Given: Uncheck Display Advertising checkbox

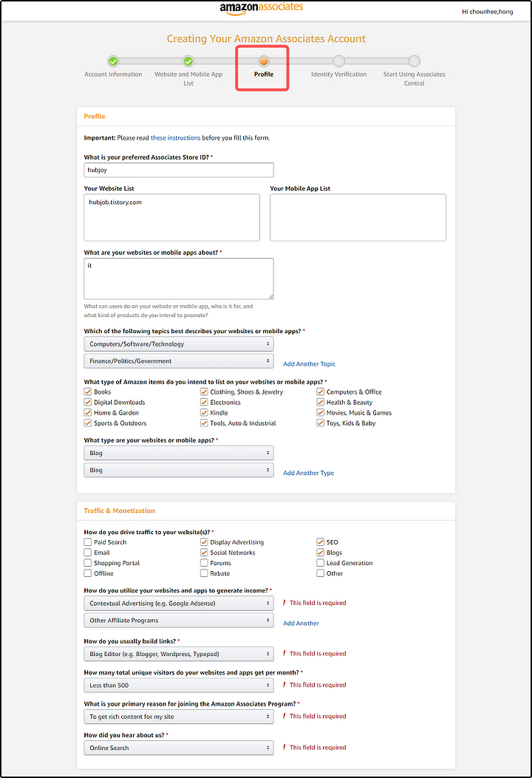Looking at the screenshot, I should 204,542.
